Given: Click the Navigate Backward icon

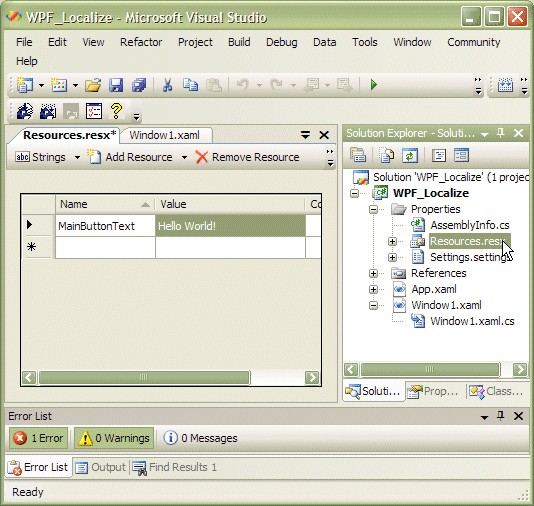Looking at the screenshot, I should point(312,85).
